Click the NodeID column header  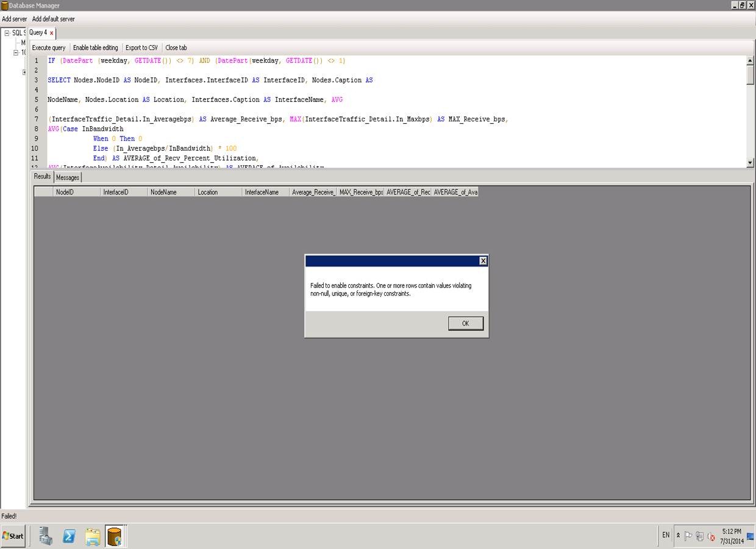click(76, 192)
